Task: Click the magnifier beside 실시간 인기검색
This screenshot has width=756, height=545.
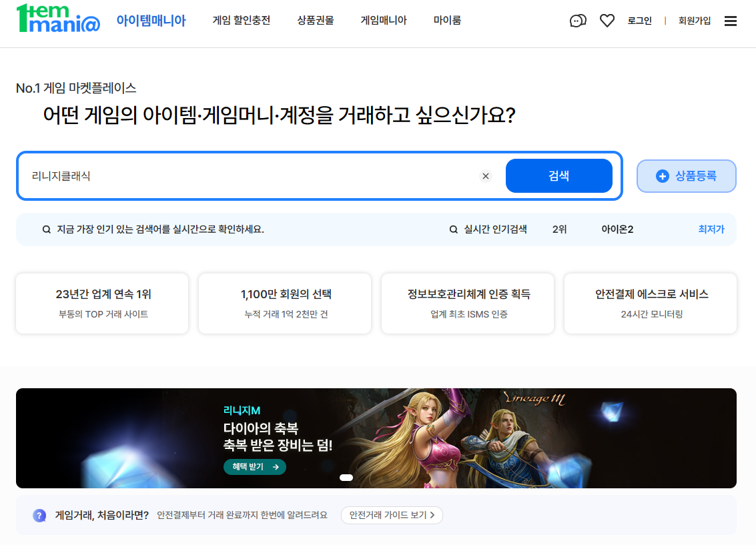Action: [x=453, y=229]
